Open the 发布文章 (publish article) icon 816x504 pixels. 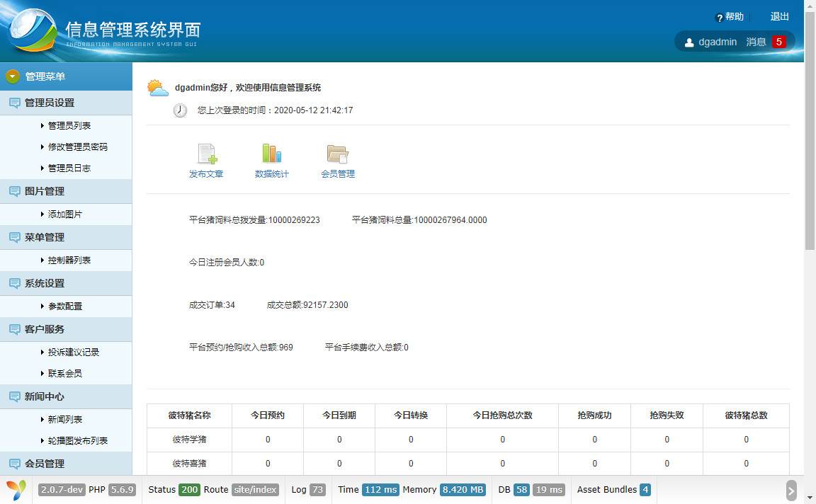[x=205, y=153]
